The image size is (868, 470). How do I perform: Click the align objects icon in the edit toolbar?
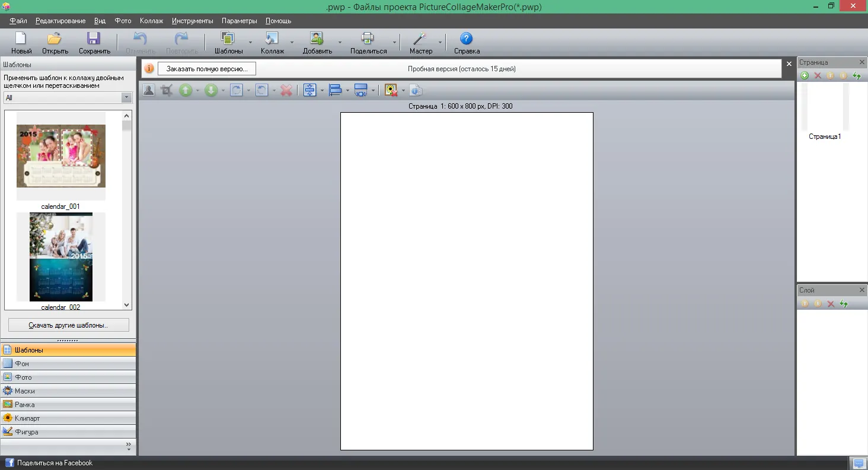pyautogui.click(x=336, y=90)
